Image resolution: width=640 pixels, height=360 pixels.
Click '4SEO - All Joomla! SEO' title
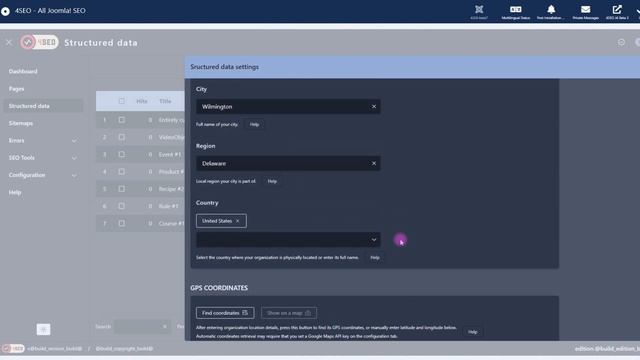50,11
